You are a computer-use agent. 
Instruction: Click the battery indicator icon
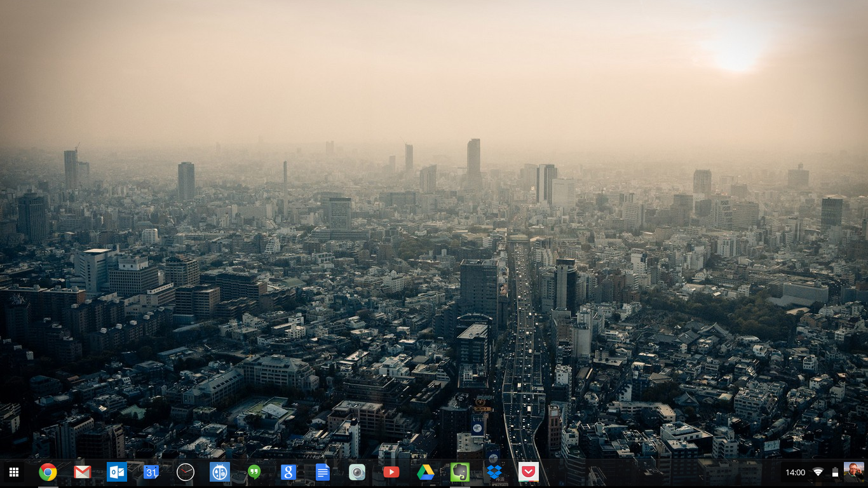click(835, 473)
